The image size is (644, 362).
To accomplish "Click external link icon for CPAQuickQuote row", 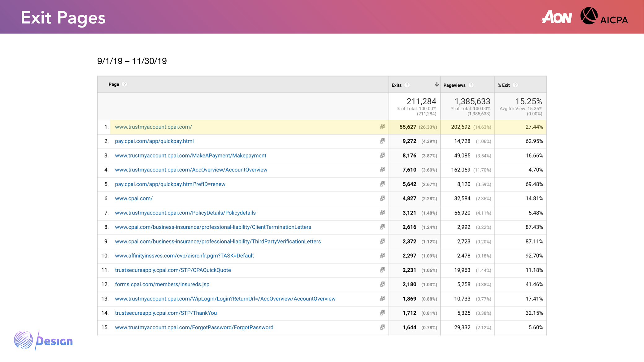I will coord(382,270).
